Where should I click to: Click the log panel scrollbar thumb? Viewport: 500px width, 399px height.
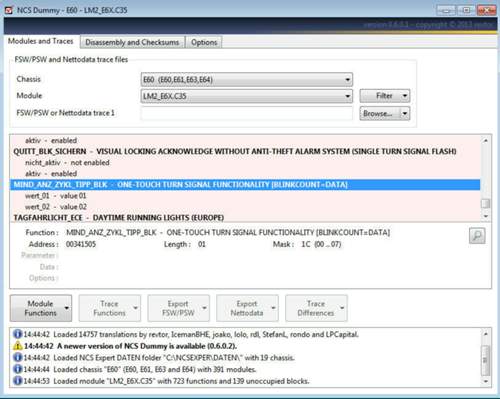pyautogui.click(x=486, y=360)
